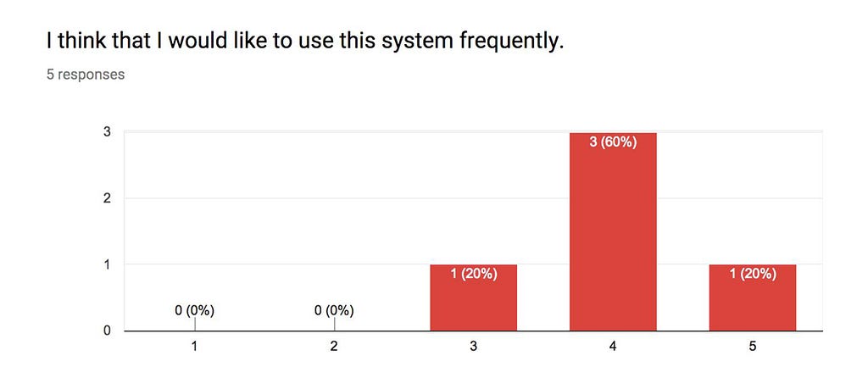The image size is (868, 378).
Task: Click the '1 (20%)' label on bar 5
Action: coord(753,274)
